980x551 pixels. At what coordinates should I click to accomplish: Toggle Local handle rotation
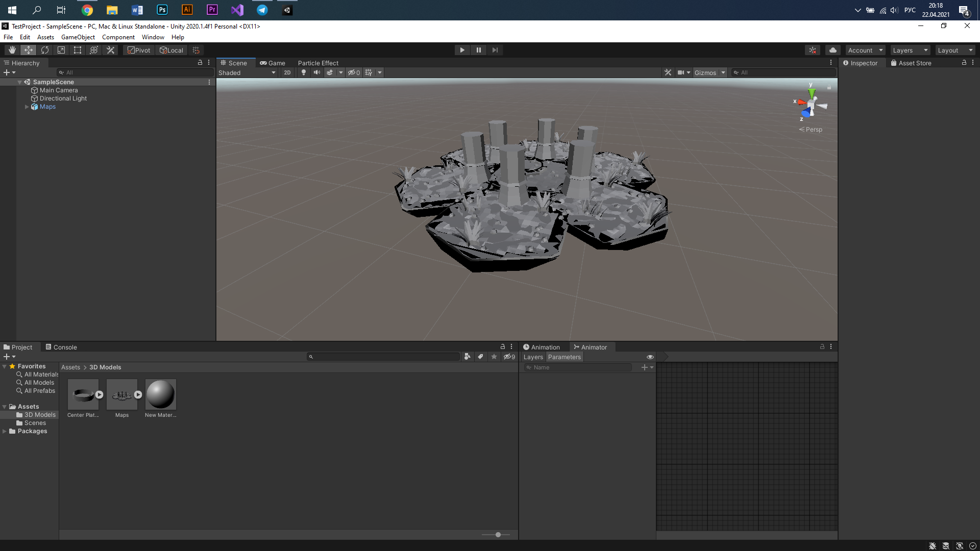(171, 50)
